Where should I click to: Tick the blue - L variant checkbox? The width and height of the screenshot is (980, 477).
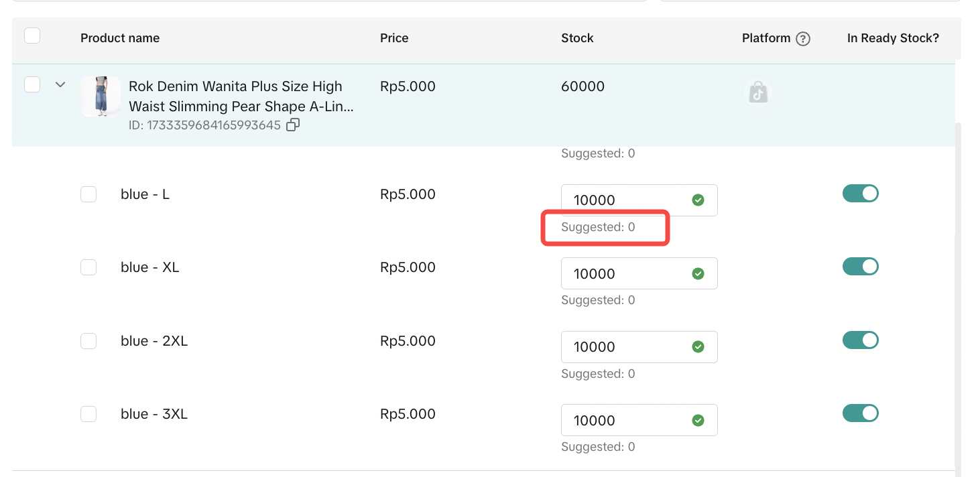88,194
